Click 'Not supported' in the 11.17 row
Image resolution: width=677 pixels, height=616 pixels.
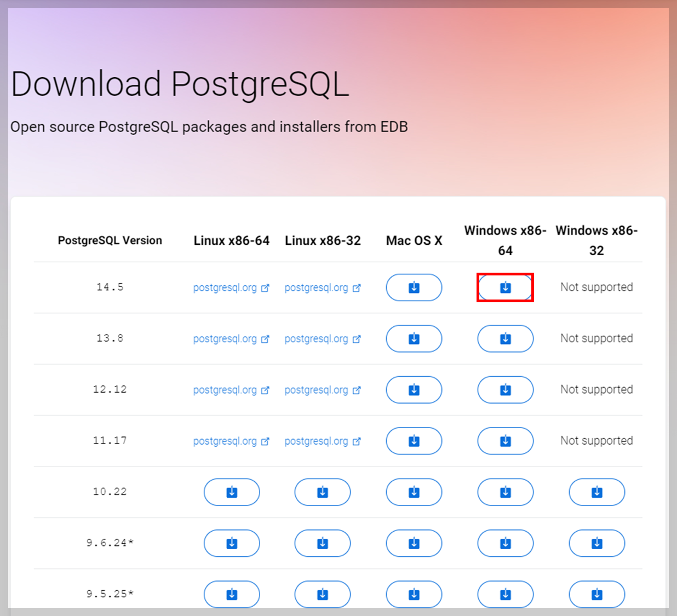pyautogui.click(x=596, y=441)
